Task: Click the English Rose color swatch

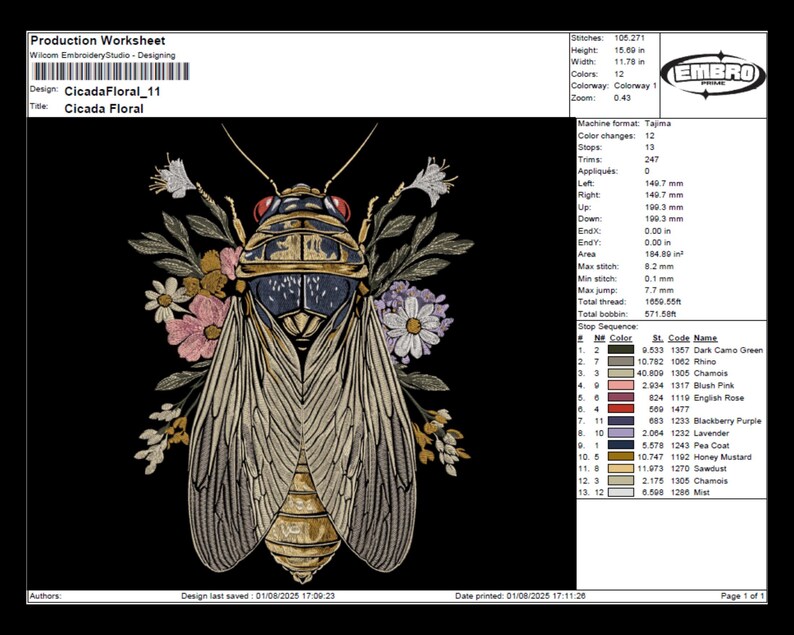Action: (x=620, y=398)
